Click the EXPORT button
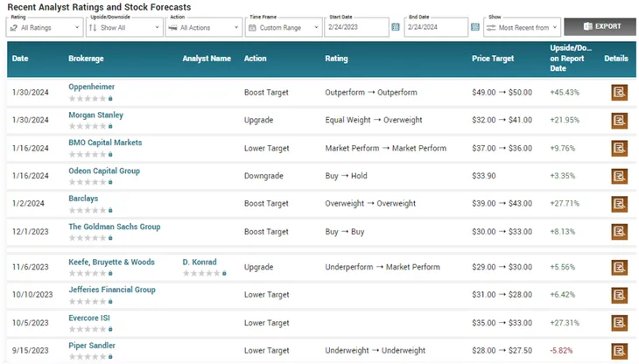 tap(600, 26)
